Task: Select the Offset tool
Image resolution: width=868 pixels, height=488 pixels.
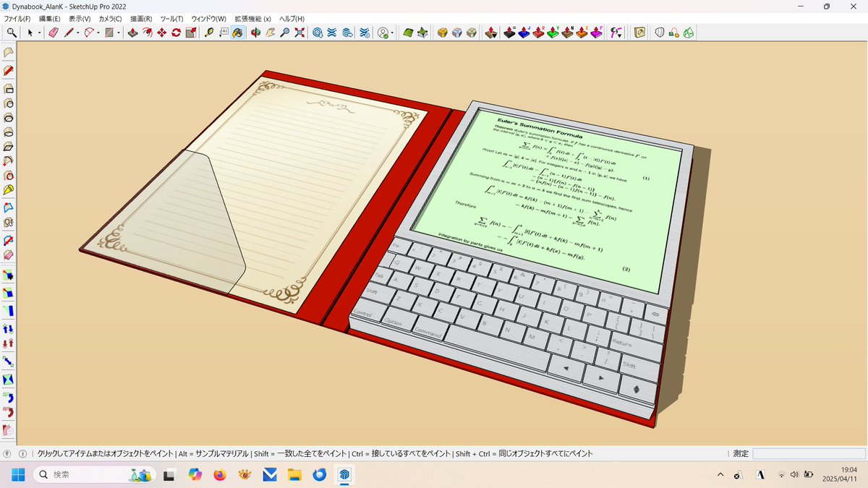Action: 147,33
